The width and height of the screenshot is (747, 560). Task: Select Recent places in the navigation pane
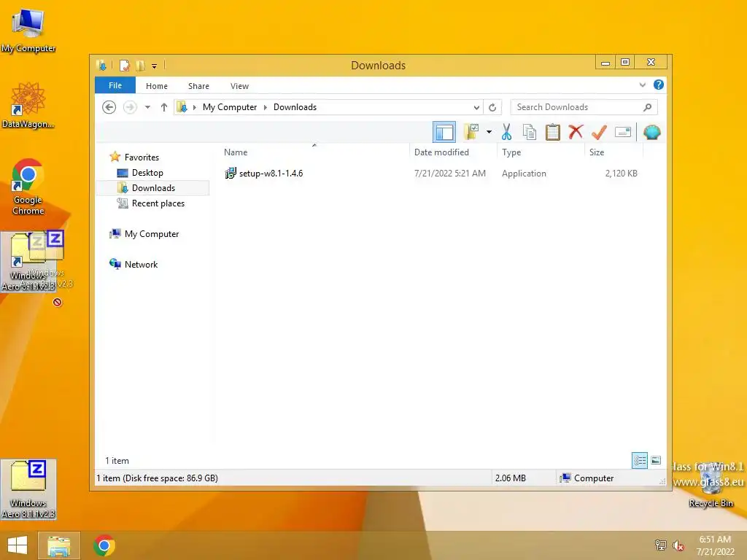(158, 203)
